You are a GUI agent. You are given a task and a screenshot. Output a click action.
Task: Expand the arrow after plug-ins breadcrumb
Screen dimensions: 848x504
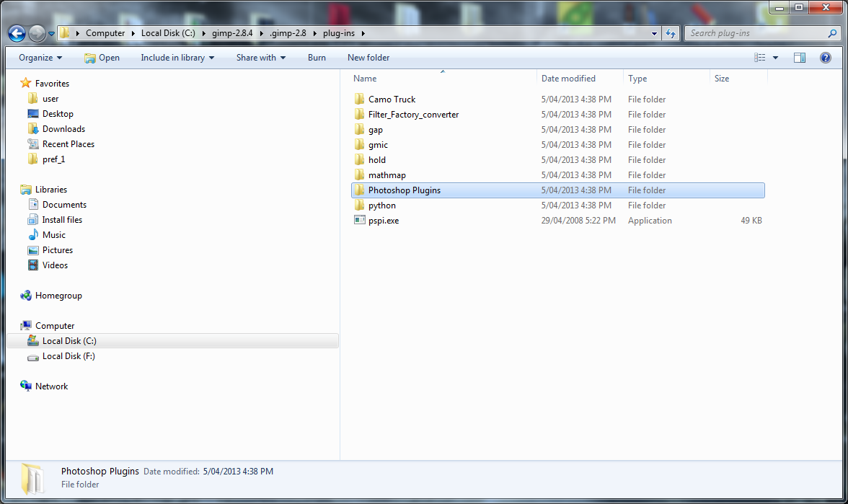tap(363, 33)
